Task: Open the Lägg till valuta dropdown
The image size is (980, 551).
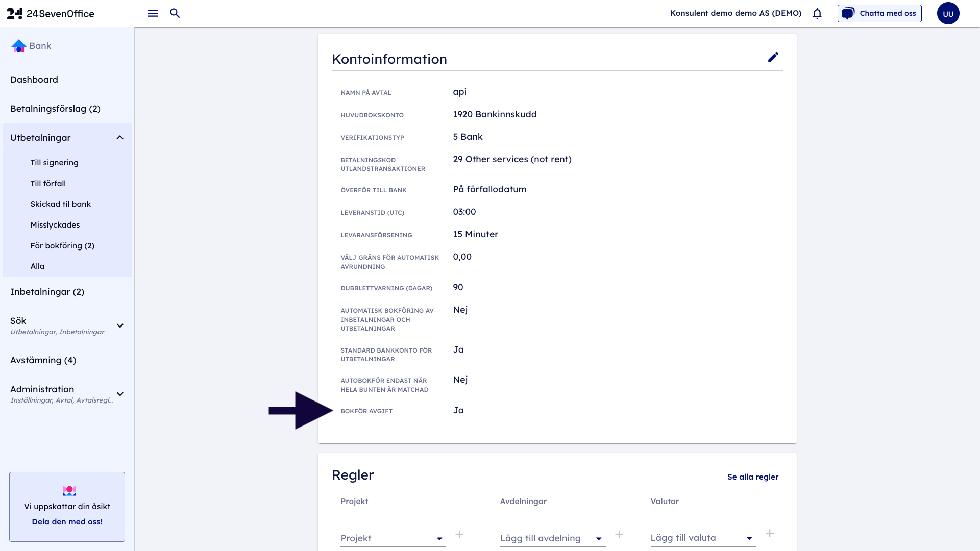Action: pyautogui.click(x=703, y=538)
